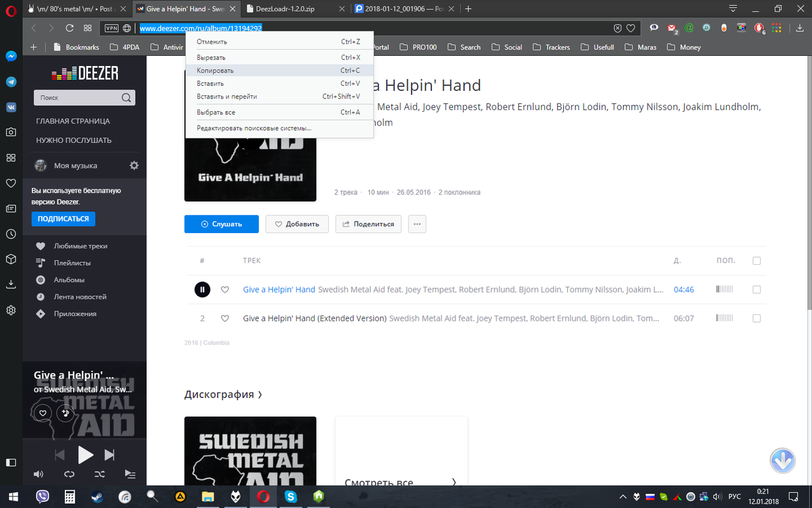The width and height of the screenshot is (812, 508).
Task: Toggle shuffle in the player
Action: (100, 474)
